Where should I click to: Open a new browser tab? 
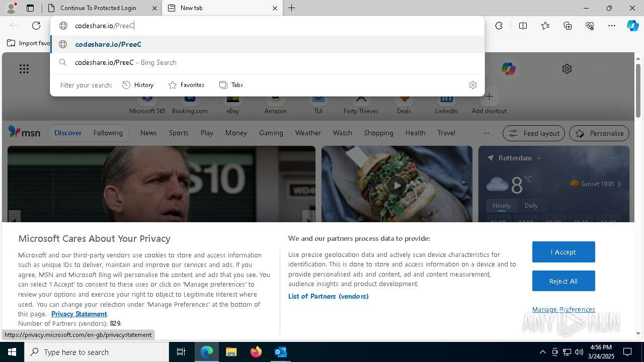click(291, 8)
